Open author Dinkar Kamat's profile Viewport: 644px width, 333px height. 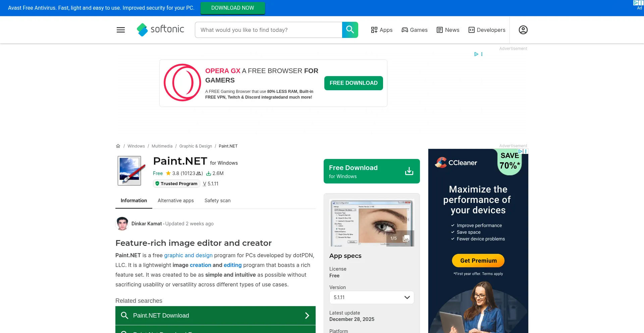[x=146, y=223]
